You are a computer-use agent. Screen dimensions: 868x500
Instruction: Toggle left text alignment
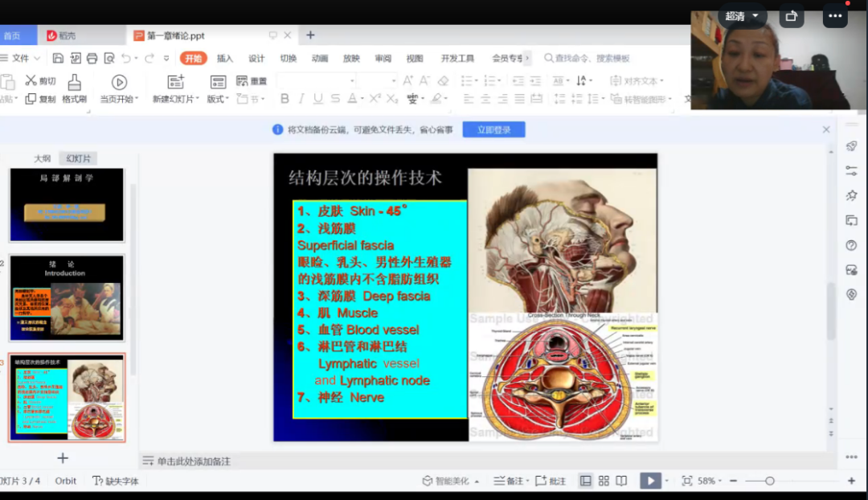pos(469,99)
